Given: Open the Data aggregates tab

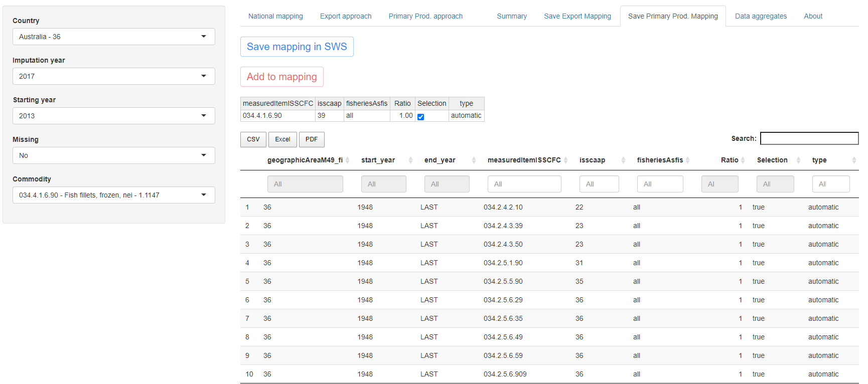Looking at the screenshot, I should coord(761,16).
